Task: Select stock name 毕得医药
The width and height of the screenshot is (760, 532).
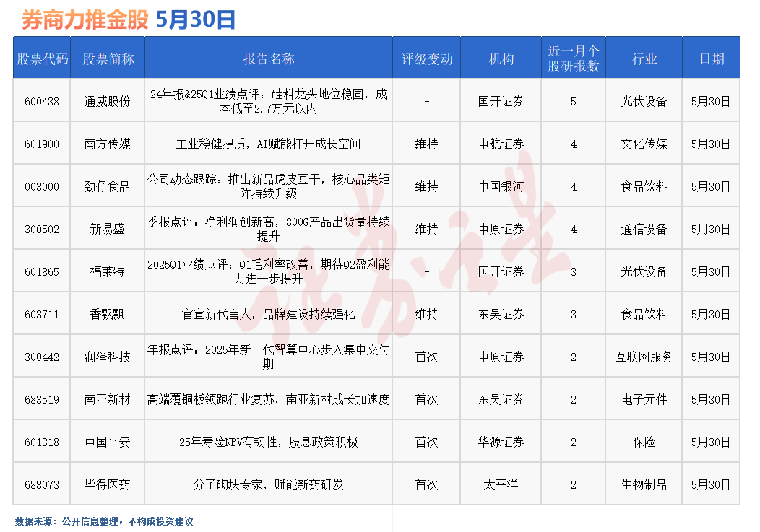Action: (108, 485)
